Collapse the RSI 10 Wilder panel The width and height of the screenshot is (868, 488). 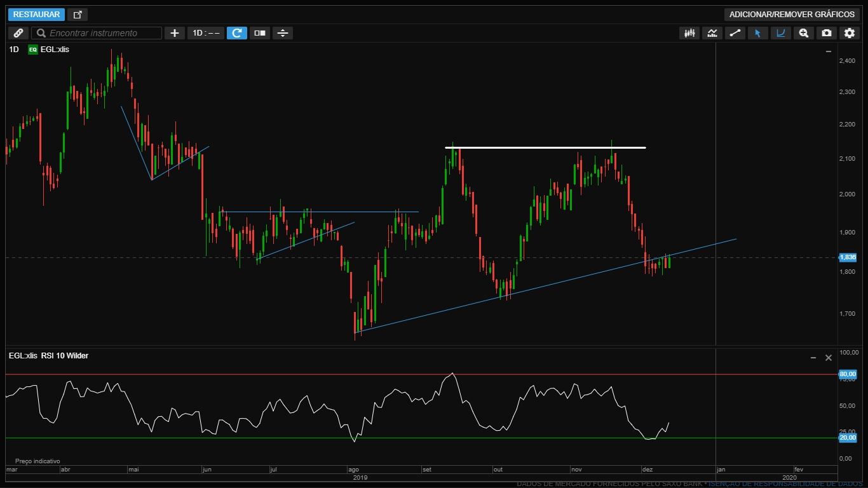click(813, 358)
